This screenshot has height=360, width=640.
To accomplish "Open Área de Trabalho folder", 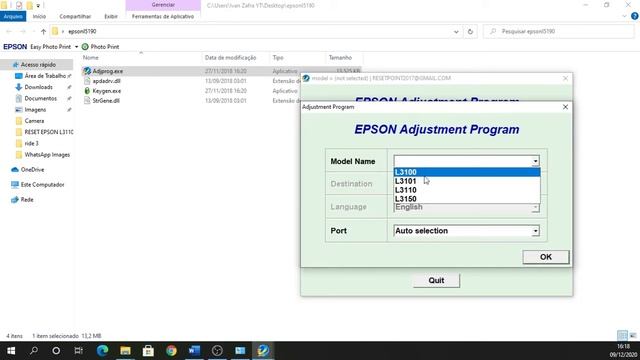I will [x=44, y=76].
